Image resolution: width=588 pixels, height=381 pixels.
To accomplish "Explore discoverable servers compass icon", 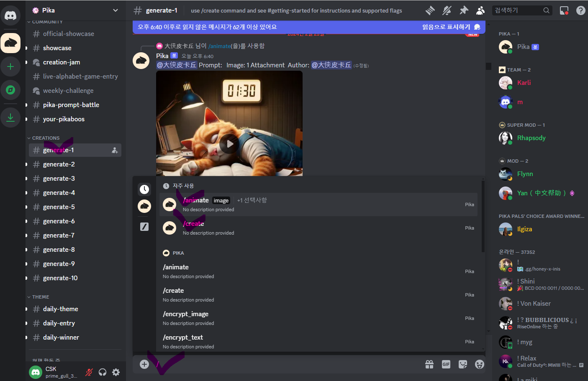I will (10, 90).
